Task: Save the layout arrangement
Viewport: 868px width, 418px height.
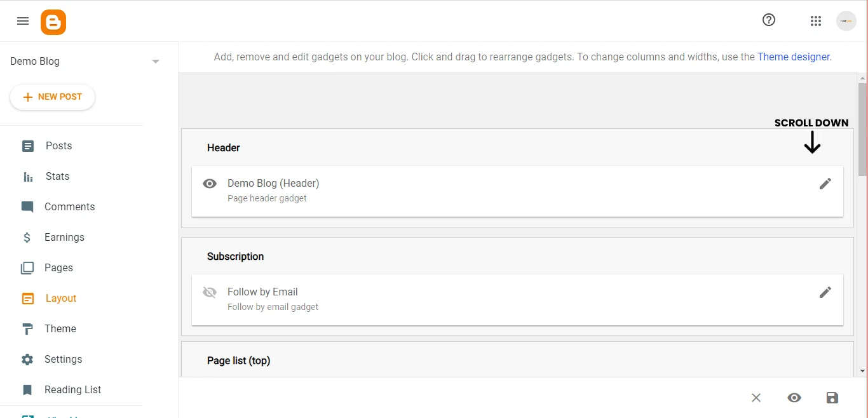Action: coord(832,398)
